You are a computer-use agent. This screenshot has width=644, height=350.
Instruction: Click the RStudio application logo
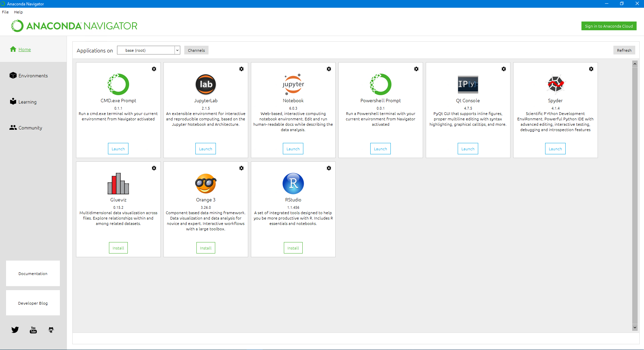tap(293, 184)
